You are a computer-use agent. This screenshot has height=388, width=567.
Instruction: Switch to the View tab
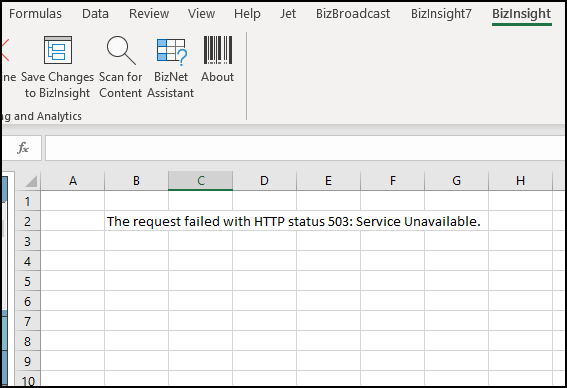tap(201, 14)
